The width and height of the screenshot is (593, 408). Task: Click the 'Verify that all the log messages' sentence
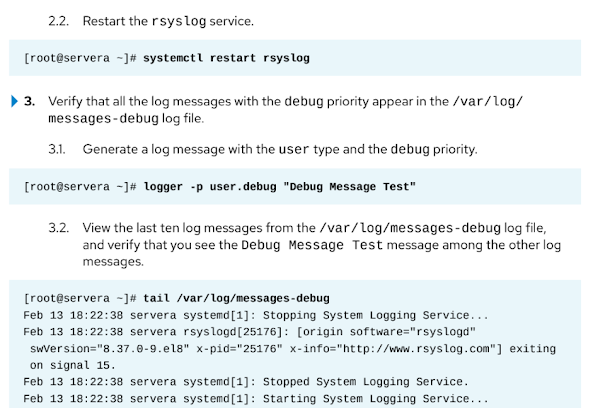pos(286,110)
